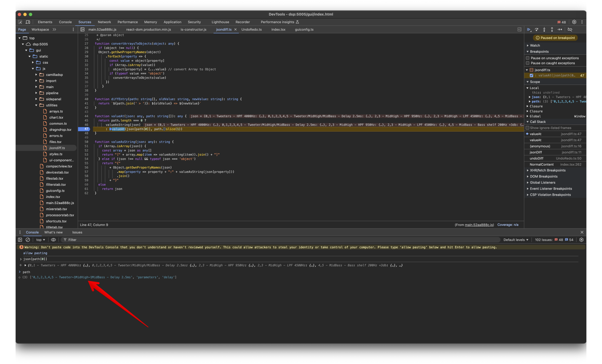Open console settings gear icon
602x364 pixels.
[x=581, y=240]
